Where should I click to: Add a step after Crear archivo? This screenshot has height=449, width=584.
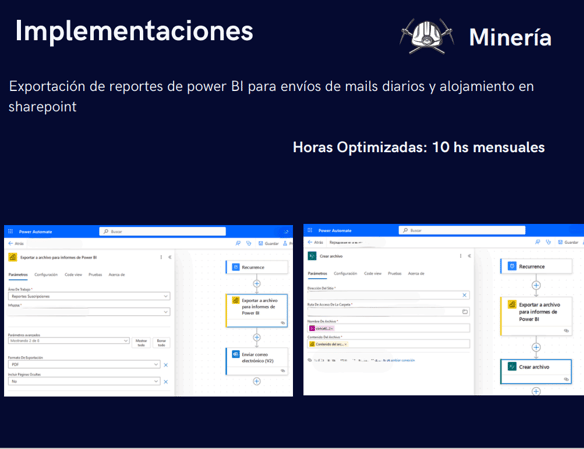(536, 391)
